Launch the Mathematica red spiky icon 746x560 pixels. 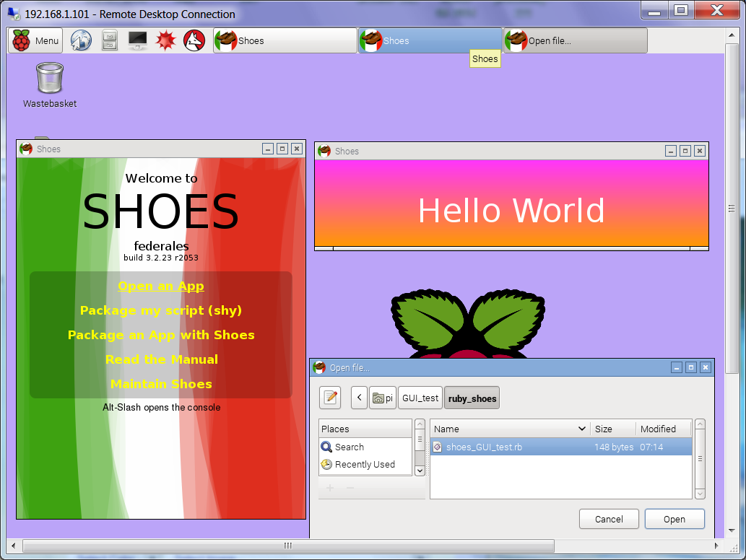(166, 41)
